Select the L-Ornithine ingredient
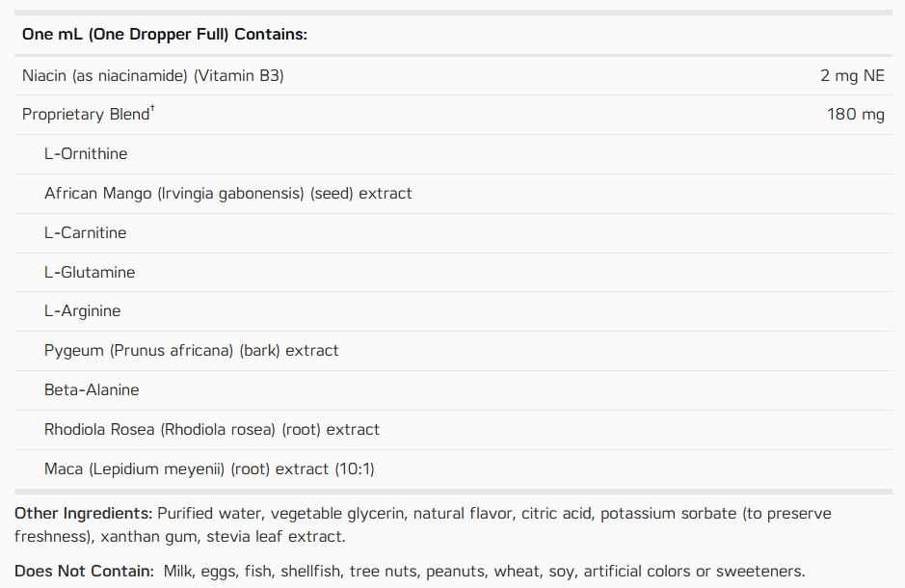The height and width of the screenshot is (588, 905). [86, 154]
